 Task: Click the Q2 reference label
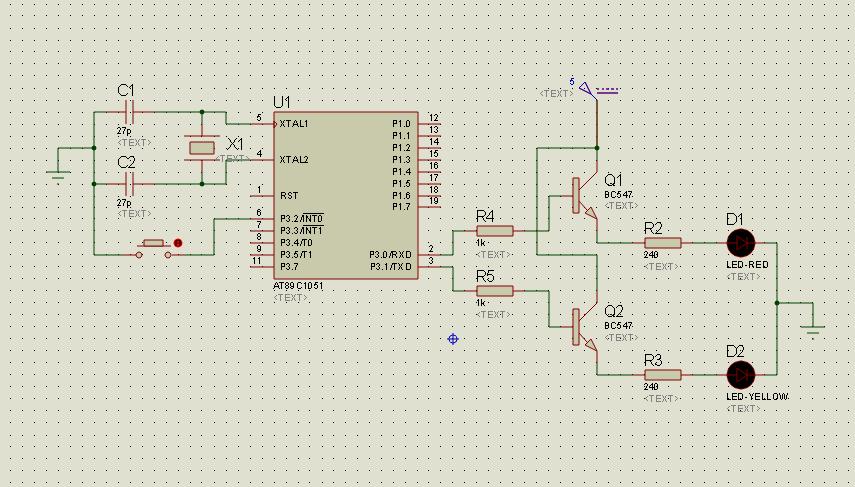pyautogui.click(x=613, y=311)
